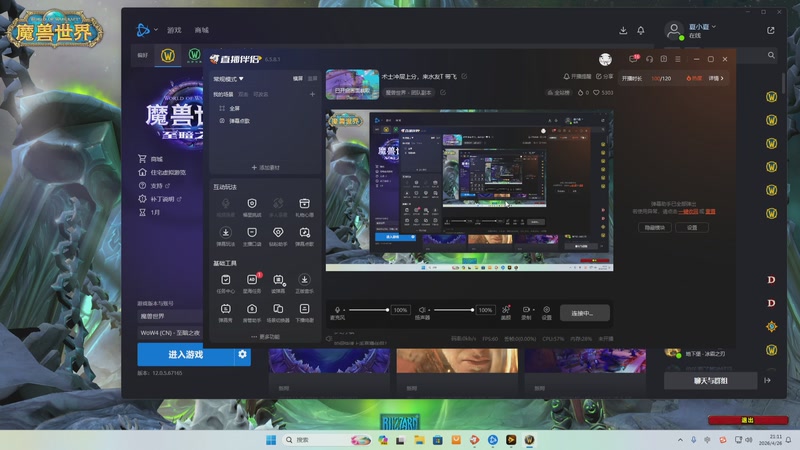Screen dimensions: 800x450
Task: Click 添加素材 add source
Action: pos(265,167)
